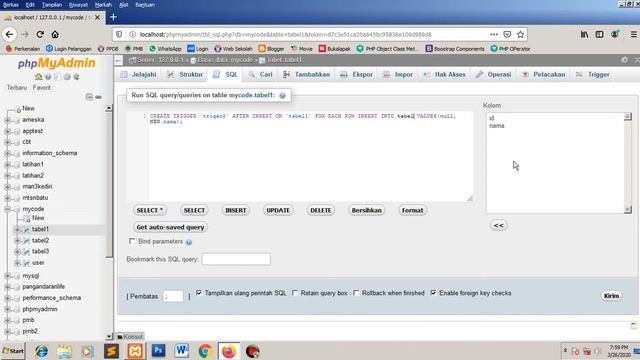The image size is (640, 360).
Task: Toggle the browser sidebar icon
Action: click(599, 34)
